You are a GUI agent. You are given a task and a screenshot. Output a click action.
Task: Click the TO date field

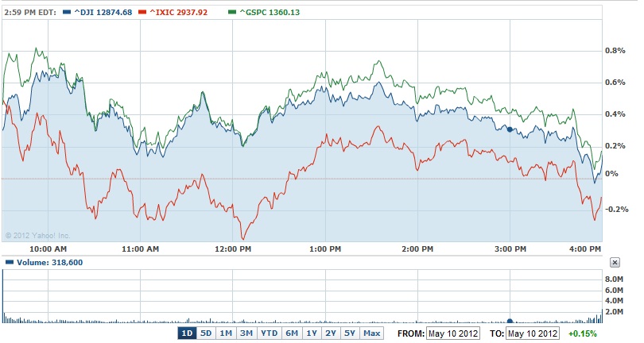pos(532,333)
